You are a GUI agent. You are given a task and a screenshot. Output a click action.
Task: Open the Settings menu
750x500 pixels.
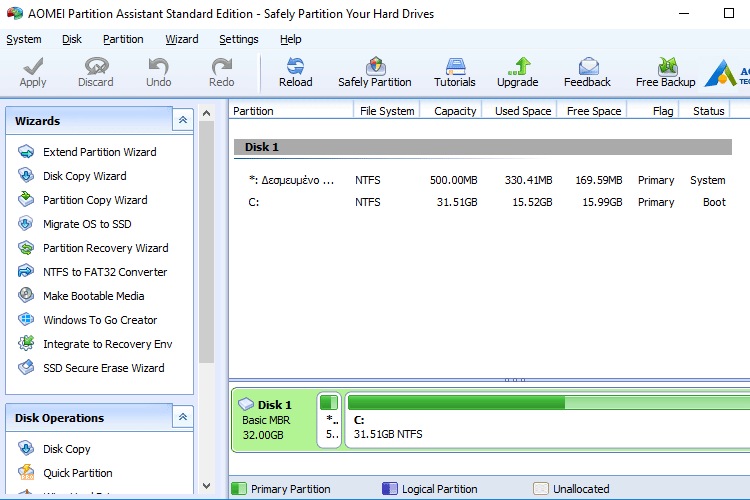click(239, 39)
